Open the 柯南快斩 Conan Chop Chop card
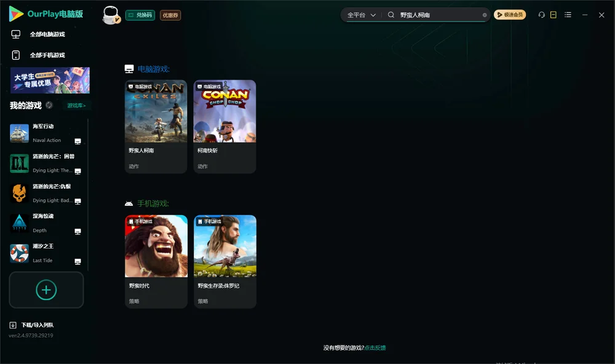Image resolution: width=615 pixels, height=364 pixels. [224, 127]
